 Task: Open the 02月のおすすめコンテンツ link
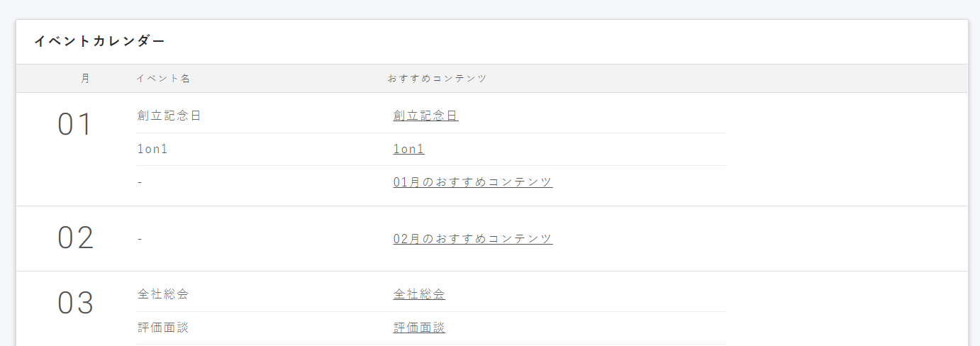472,239
